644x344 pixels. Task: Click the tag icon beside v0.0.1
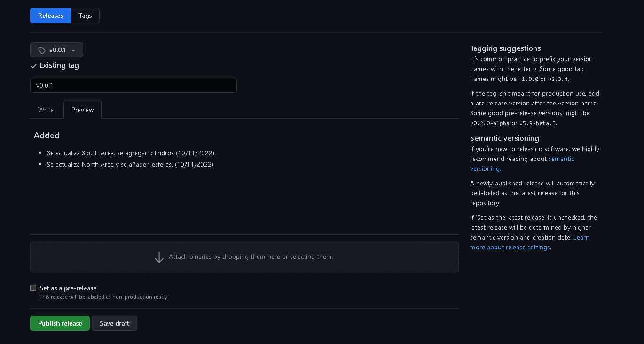point(42,50)
